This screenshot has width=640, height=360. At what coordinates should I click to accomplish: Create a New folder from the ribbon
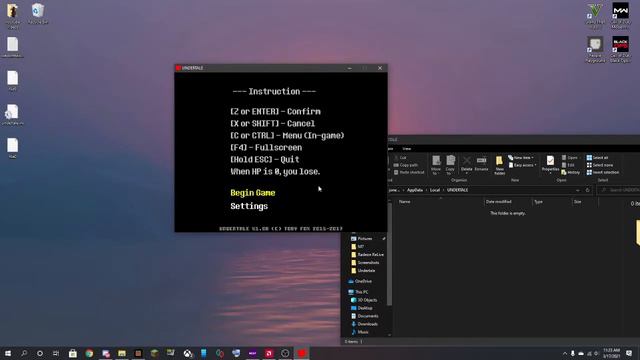499,165
